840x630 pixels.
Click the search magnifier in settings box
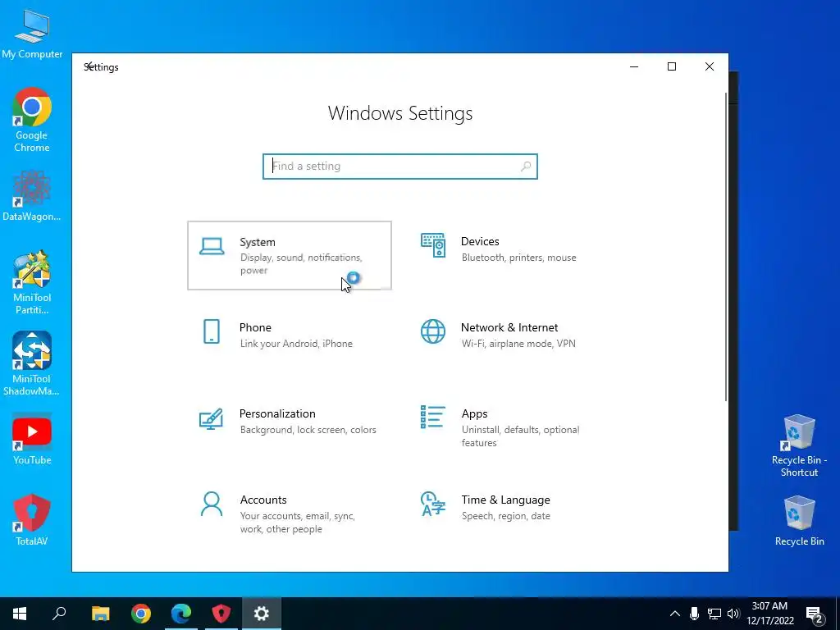[526, 166]
